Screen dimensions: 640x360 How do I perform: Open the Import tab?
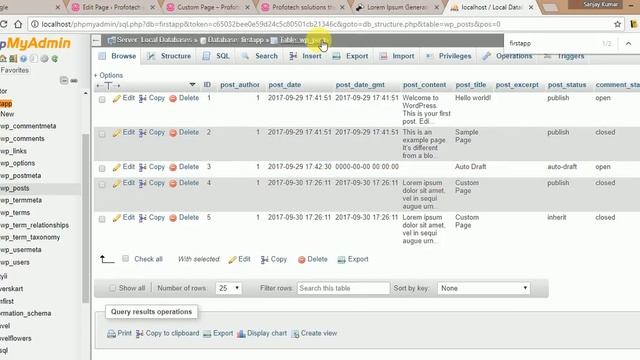pos(397,56)
